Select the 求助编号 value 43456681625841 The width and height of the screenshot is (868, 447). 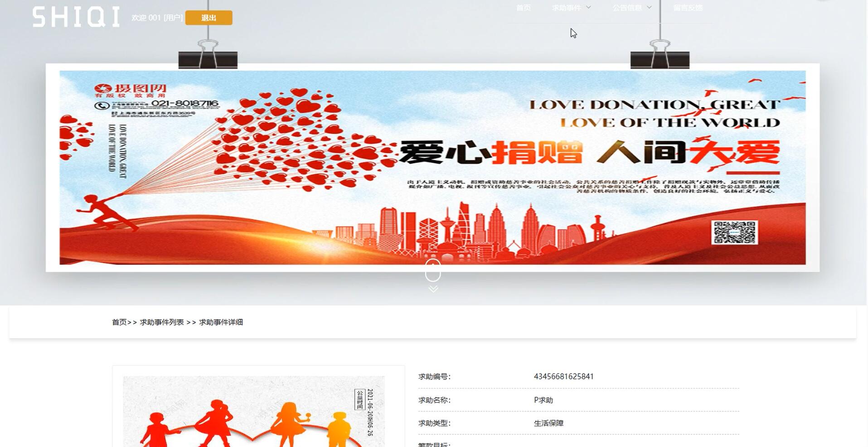click(563, 376)
